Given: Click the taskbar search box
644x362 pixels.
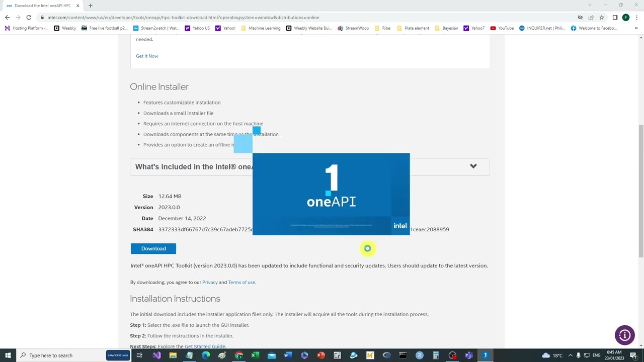Looking at the screenshot, I should pyautogui.click(x=74, y=355).
